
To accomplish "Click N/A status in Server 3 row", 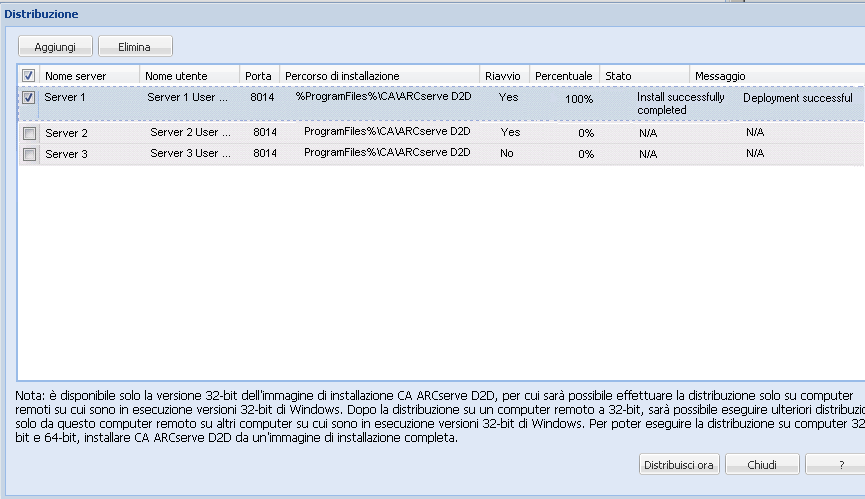I will click(648, 154).
